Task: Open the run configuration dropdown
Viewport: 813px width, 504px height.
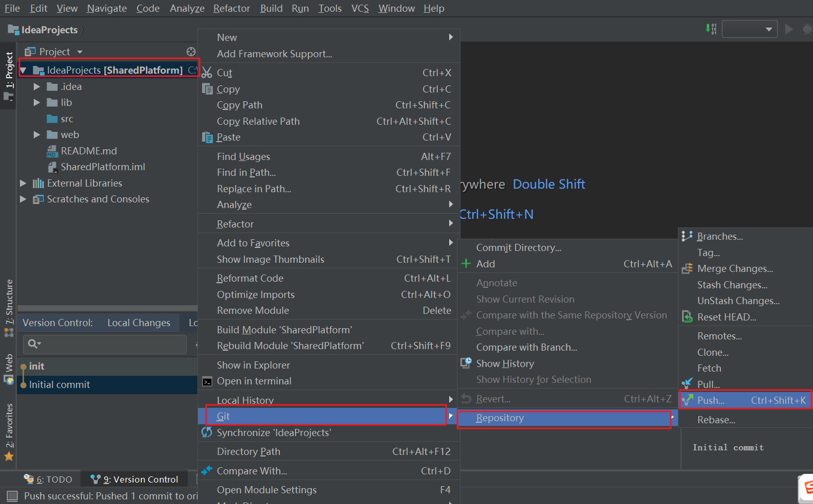Action: point(750,29)
